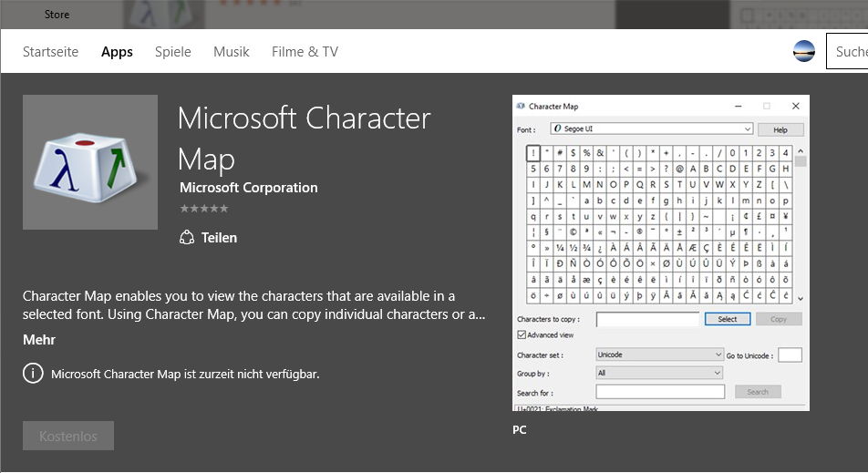This screenshot has height=473, width=868.
Task: Toggle the Advanced view checkbox
Action: click(x=522, y=334)
